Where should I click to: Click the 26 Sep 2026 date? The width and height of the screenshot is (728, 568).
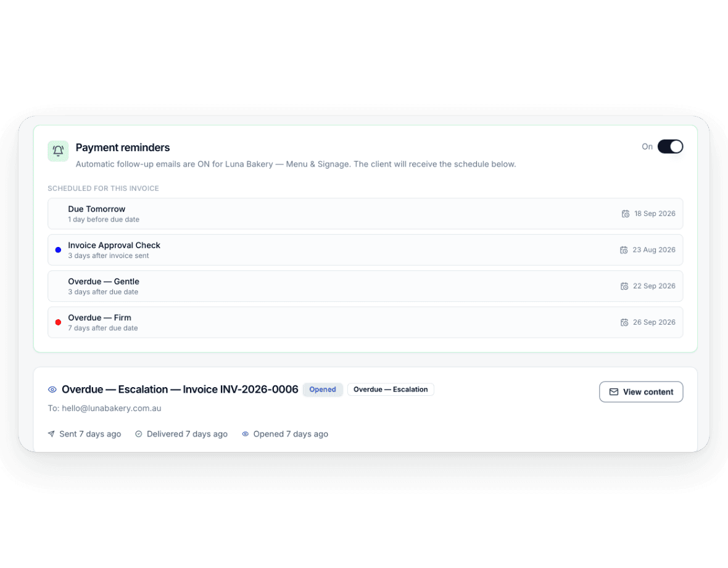[654, 322]
